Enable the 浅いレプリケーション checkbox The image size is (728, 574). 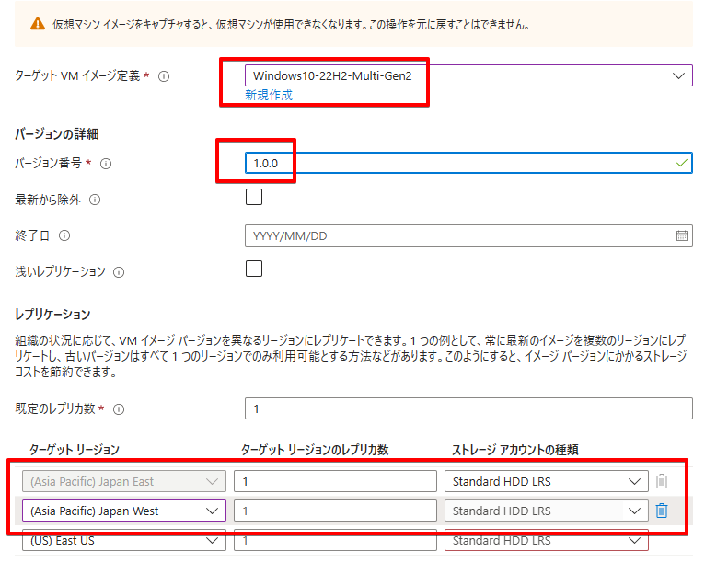tap(254, 269)
